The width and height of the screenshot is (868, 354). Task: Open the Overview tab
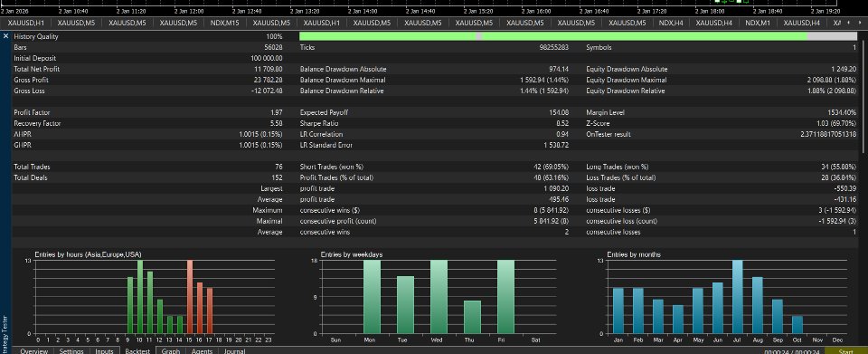click(x=34, y=350)
